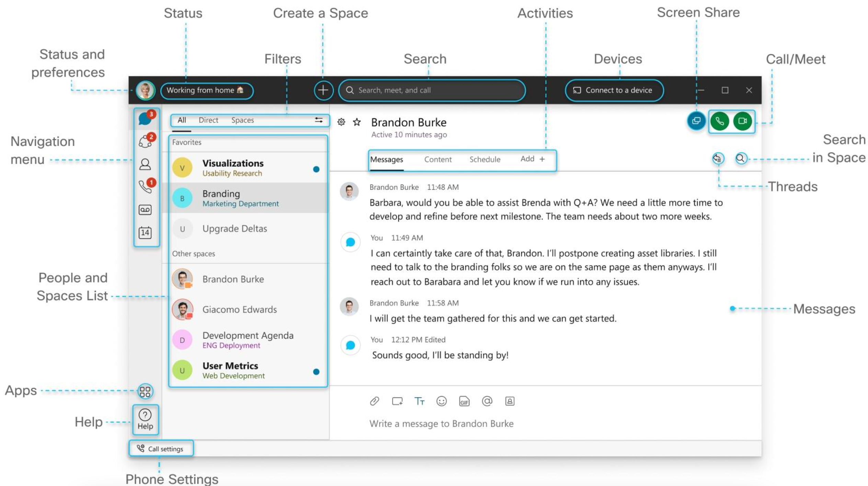
Task: Click the 'Sounds good, I'll be standing by!' message
Action: 440,355
